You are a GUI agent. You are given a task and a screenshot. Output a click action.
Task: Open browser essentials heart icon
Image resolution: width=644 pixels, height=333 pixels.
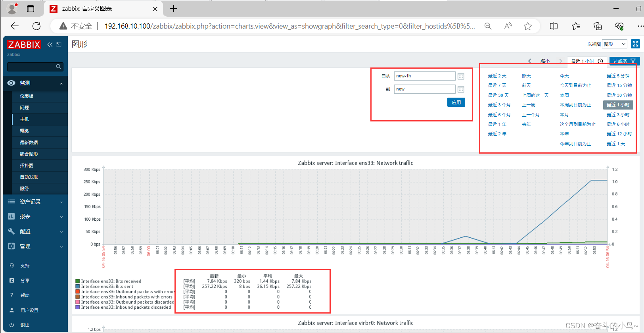pyautogui.click(x=619, y=26)
